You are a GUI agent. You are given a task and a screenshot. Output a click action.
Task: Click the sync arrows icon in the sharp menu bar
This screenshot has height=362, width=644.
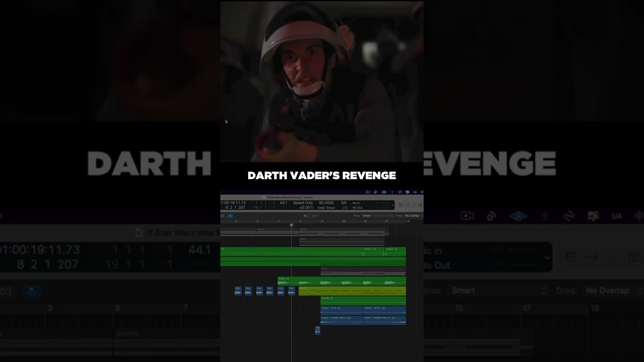pos(400,192)
